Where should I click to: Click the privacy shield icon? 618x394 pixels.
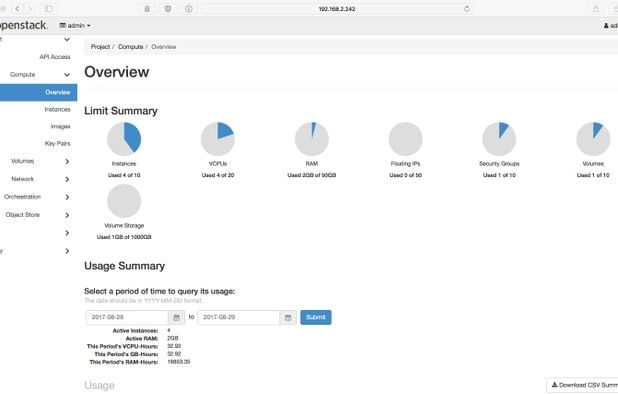point(168,9)
